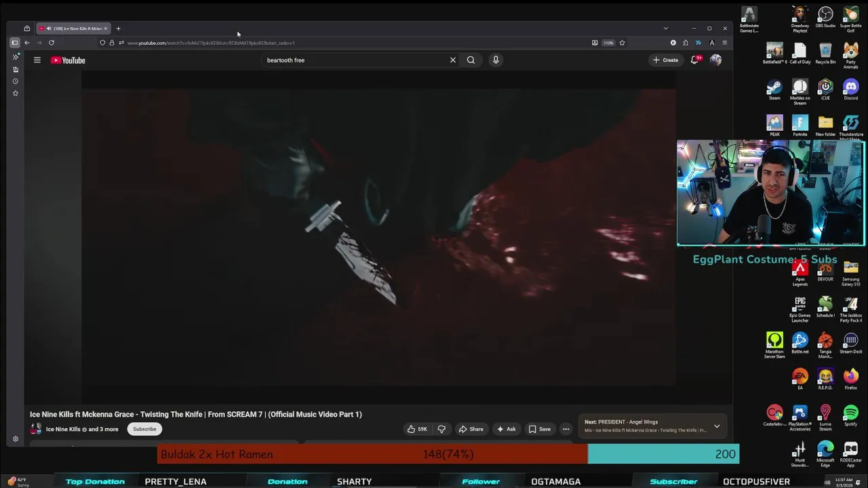Viewport: 868px width, 488px height.
Task: Reload the page in the browser
Action: click(x=51, y=43)
